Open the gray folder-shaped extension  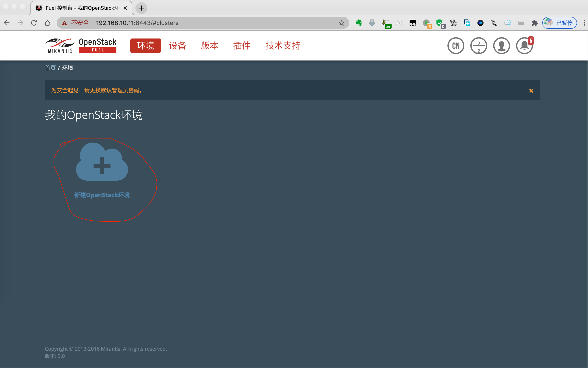pos(521,23)
